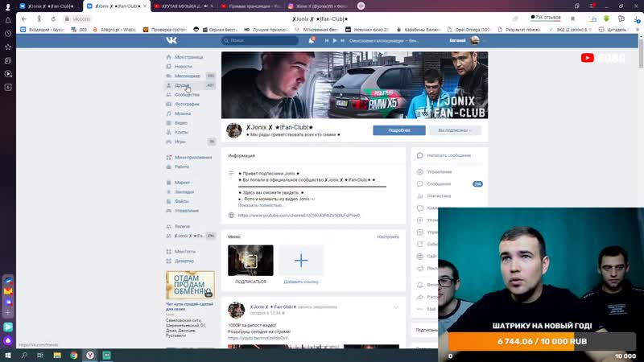Click Показать полностью in info block
644x362 pixels.
click(260, 205)
